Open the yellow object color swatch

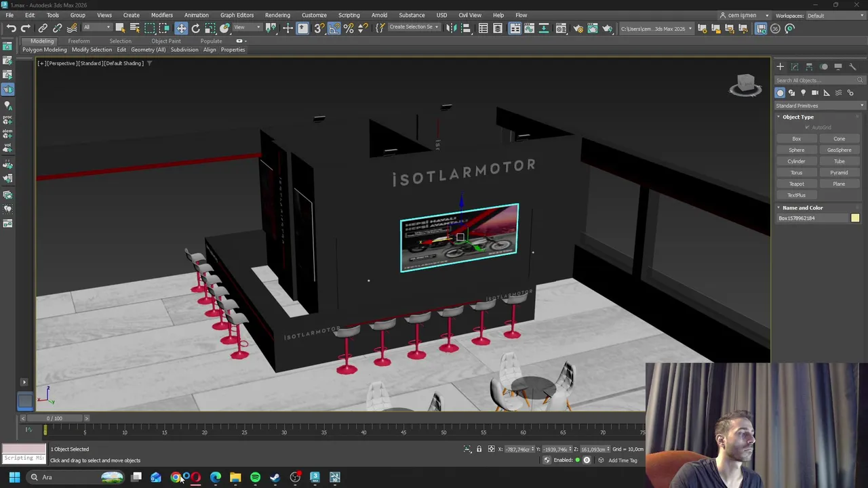[x=855, y=218]
